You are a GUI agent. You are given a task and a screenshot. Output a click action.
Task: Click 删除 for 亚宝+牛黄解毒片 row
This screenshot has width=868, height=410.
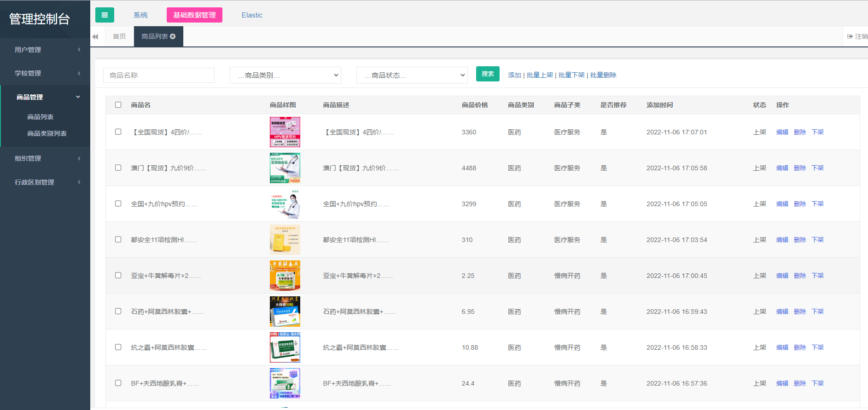(800, 276)
